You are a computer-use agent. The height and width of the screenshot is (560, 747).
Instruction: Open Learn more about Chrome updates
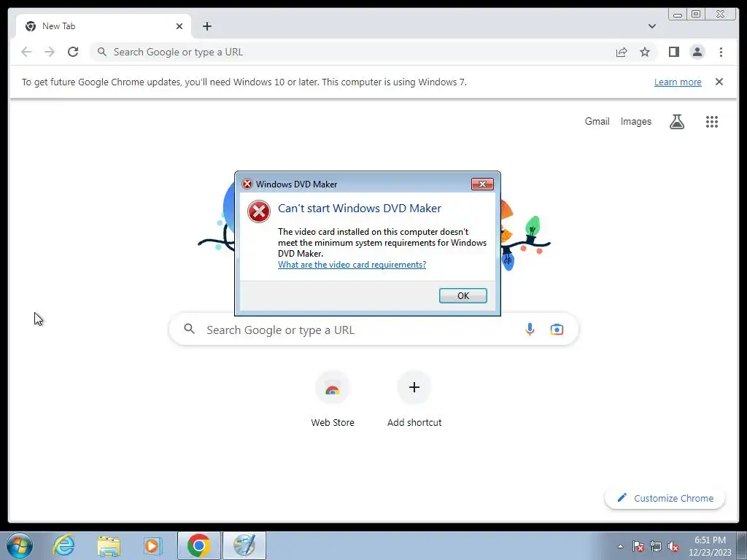pyautogui.click(x=678, y=82)
